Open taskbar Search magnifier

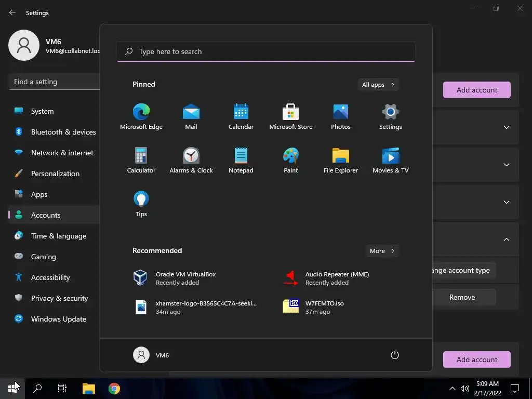tap(37, 388)
